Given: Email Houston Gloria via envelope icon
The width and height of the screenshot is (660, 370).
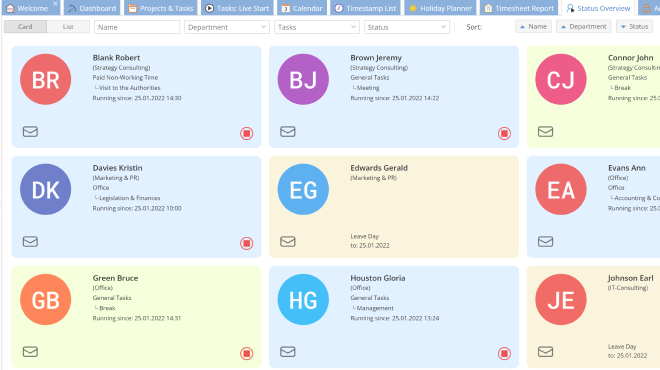Looking at the screenshot, I should pyautogui.click(x=288, y=352).
